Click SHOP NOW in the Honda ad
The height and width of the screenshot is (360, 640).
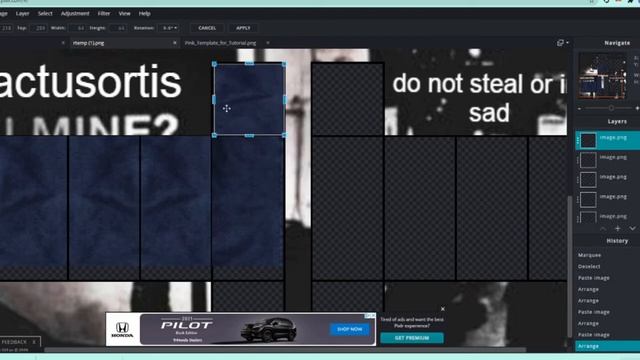[x=350, y=329]
